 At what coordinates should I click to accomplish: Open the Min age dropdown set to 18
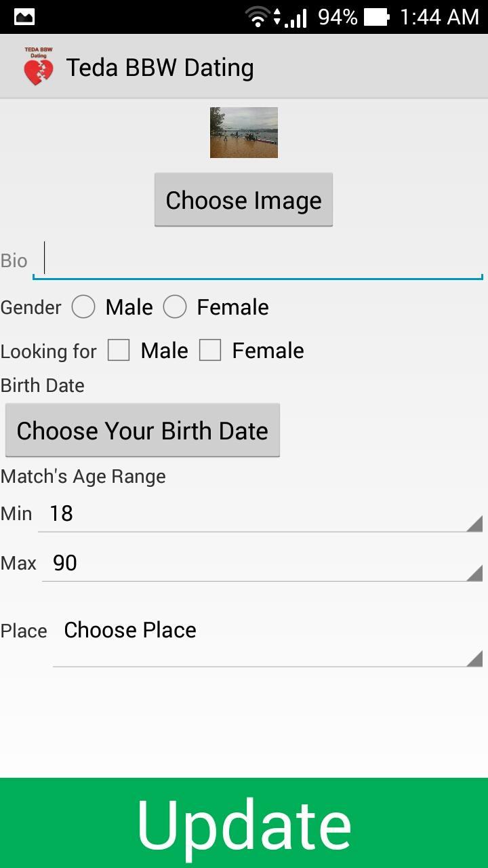click(x=261, y=513)
